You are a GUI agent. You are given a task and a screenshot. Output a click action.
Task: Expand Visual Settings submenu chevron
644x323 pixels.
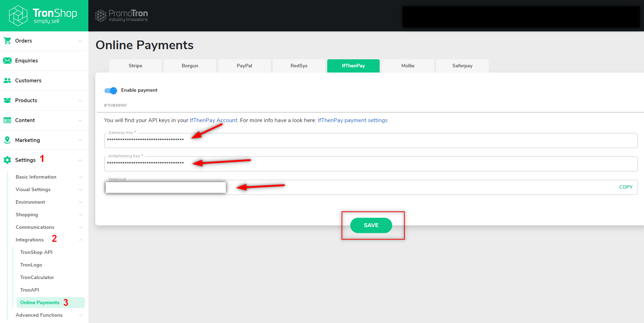click(x=81, y=190)
